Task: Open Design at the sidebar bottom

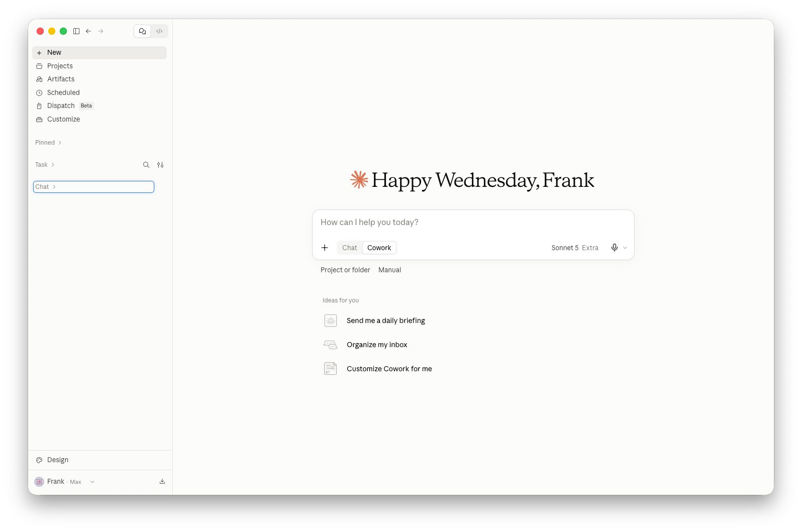Action: [x=101, y=460]
